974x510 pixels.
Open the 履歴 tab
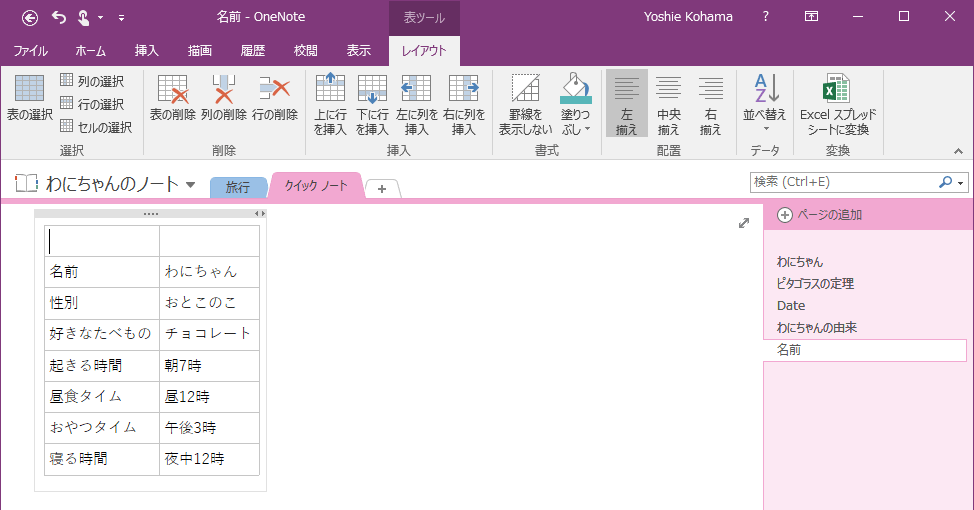(253, 51)
